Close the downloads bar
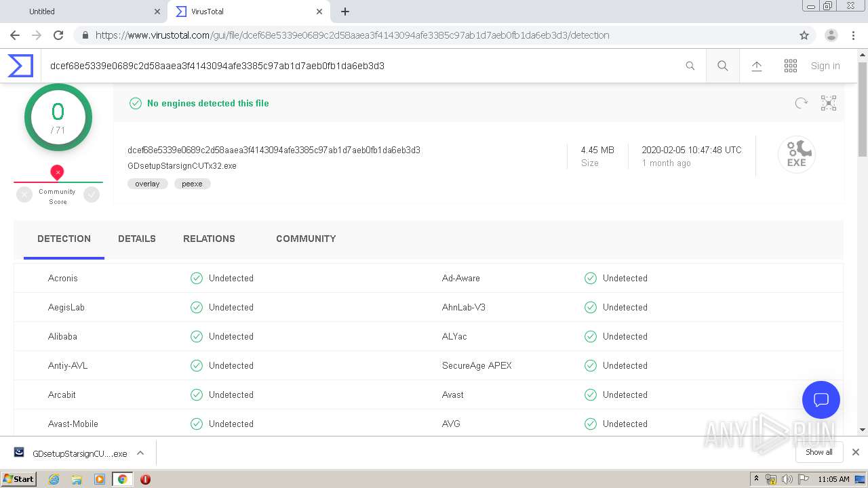Viewport: 868px width, 488px height. click(x=856, y=452)
